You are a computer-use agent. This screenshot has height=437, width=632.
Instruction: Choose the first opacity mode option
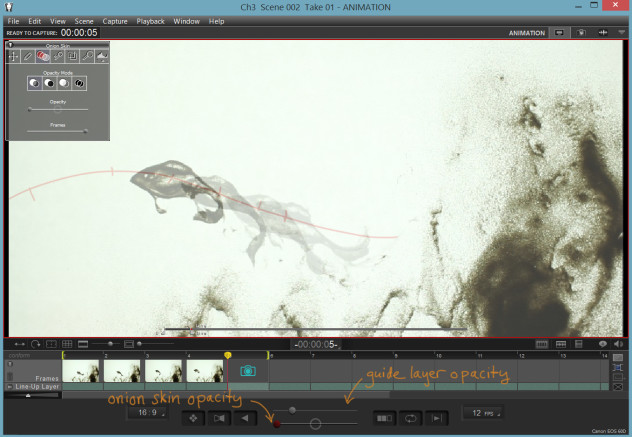pos(33,84)
